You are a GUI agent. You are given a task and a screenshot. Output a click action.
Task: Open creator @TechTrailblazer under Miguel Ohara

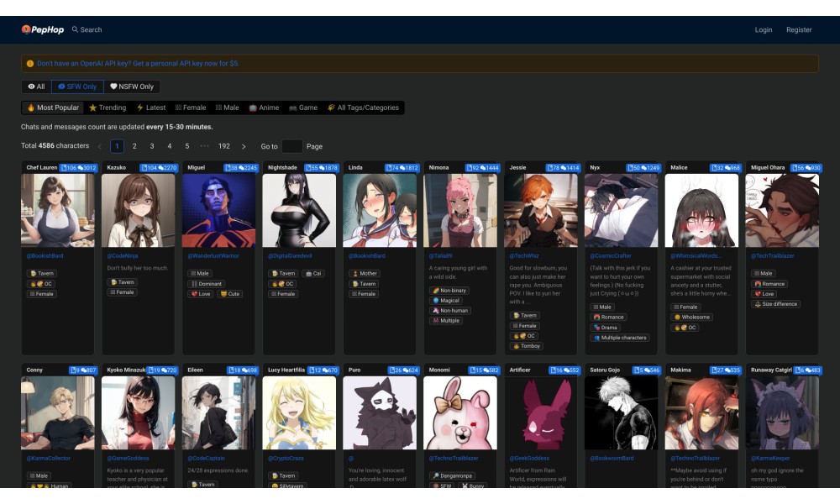click(774, 256)
